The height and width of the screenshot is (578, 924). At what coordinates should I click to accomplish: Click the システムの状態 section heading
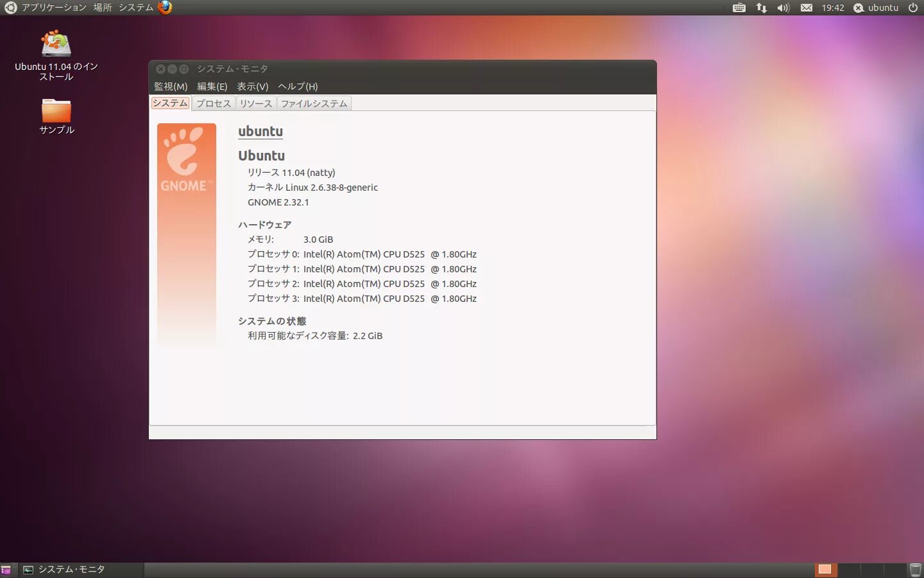272,321
